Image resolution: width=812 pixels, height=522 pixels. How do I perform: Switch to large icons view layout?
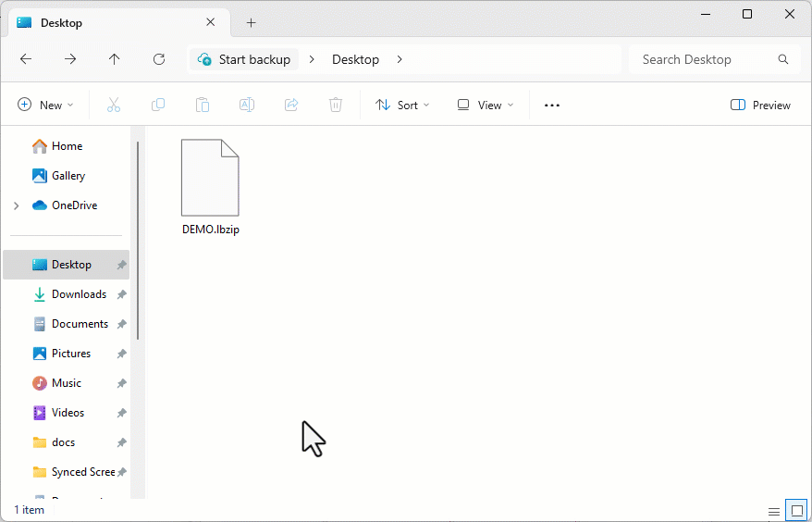click(796, 511)
